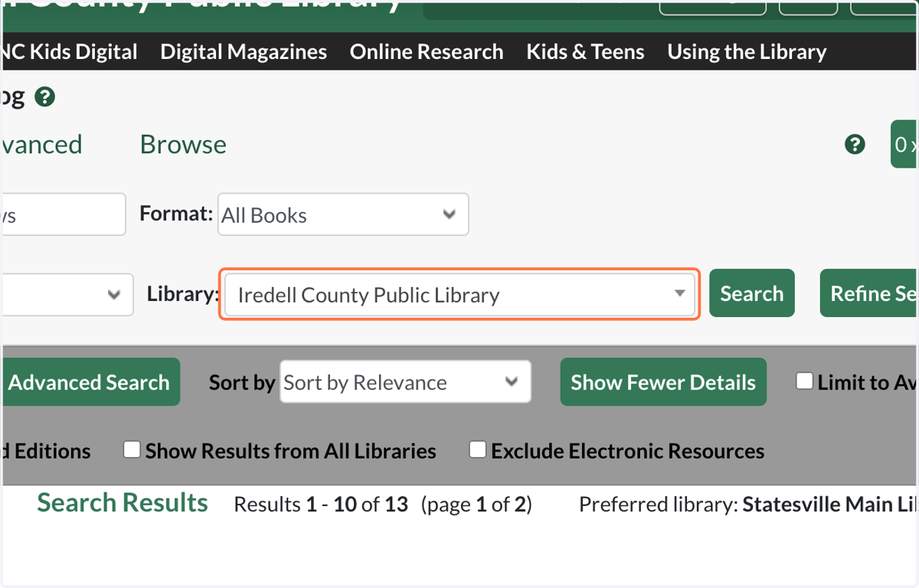Click the Search Results heading
This screenshot has height=588, width=919.
[123, 503]
